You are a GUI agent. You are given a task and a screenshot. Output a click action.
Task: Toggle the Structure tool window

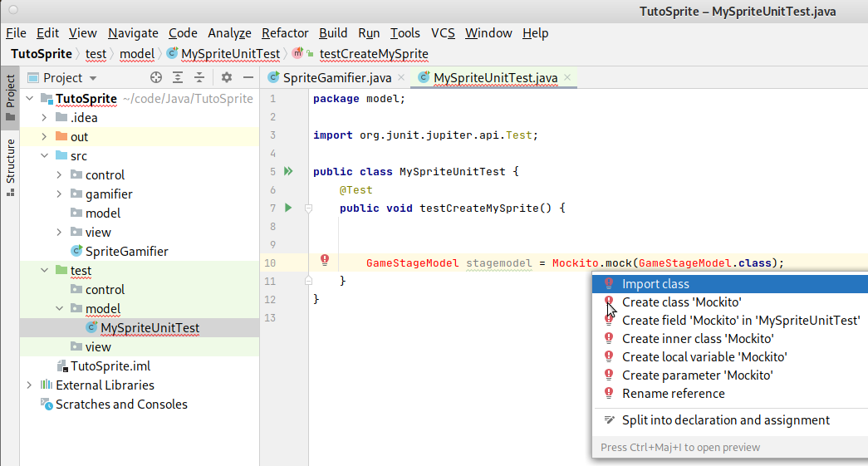[x=10, y=166]
